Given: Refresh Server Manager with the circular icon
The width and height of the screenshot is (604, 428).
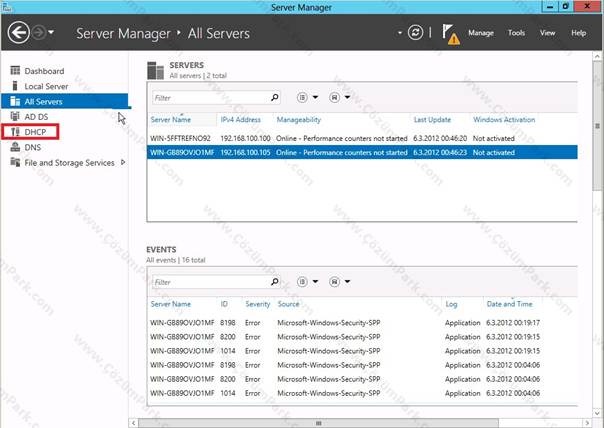Looking at the screenshot, I should click(x=415, y=33).
